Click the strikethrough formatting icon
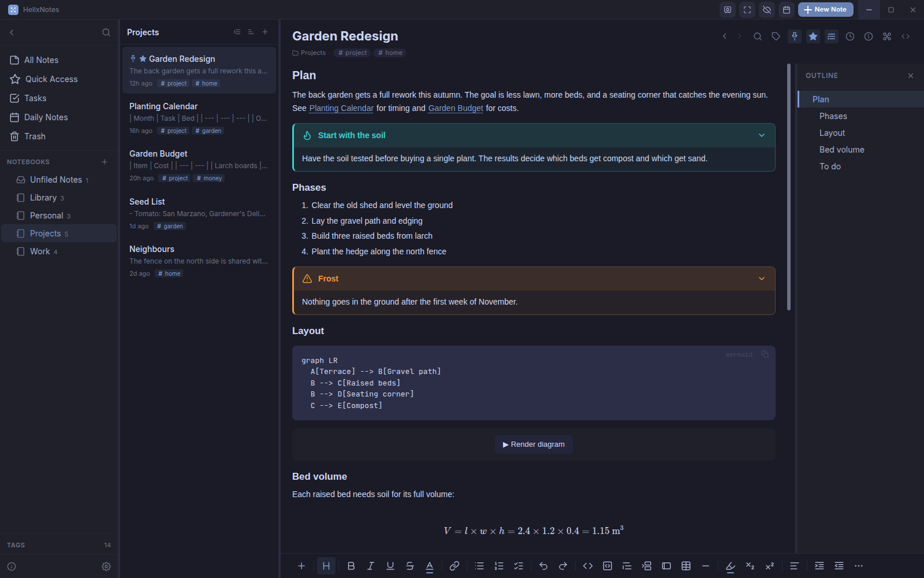 pos(410,566)
